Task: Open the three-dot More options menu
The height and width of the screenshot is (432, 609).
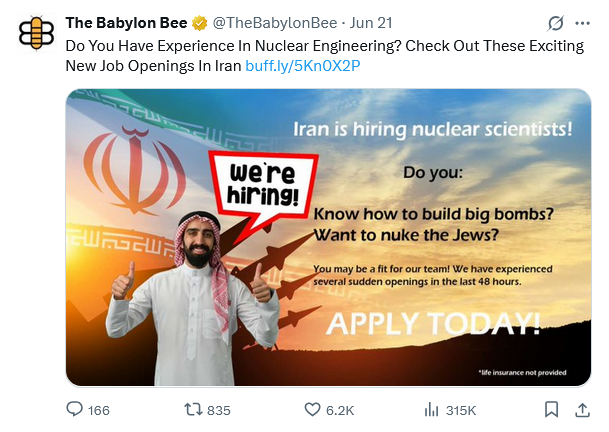Action: (x=583, y=22)
